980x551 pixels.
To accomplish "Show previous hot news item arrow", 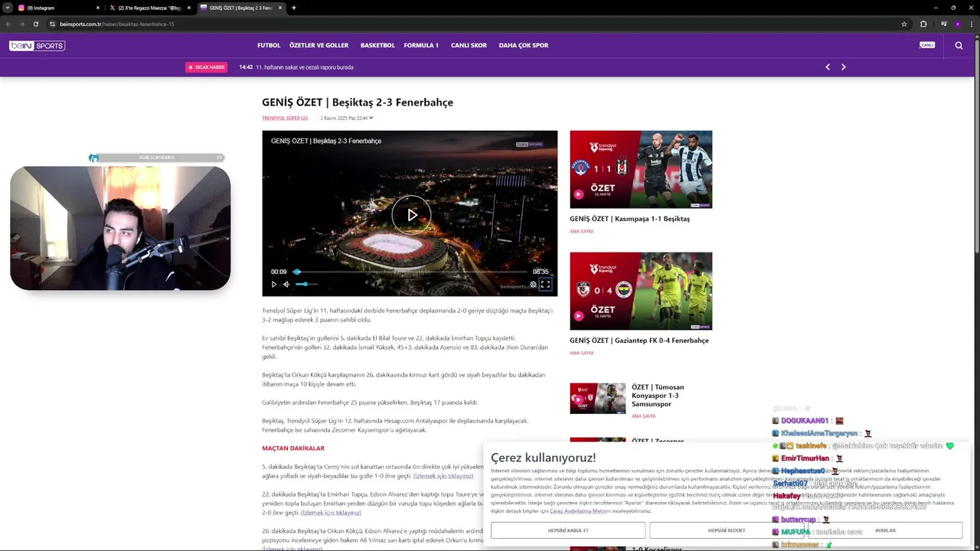I will (x=828, y=67).
